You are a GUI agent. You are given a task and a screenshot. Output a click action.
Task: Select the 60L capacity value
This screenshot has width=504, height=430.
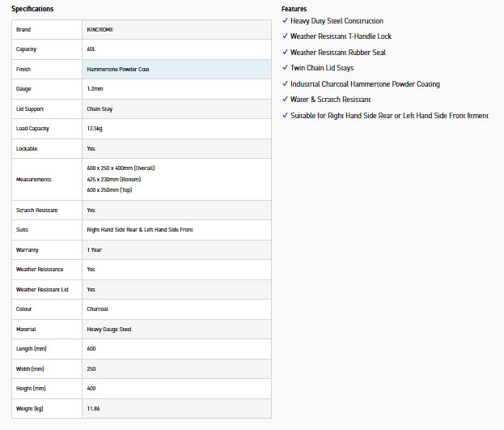point(92,49)
